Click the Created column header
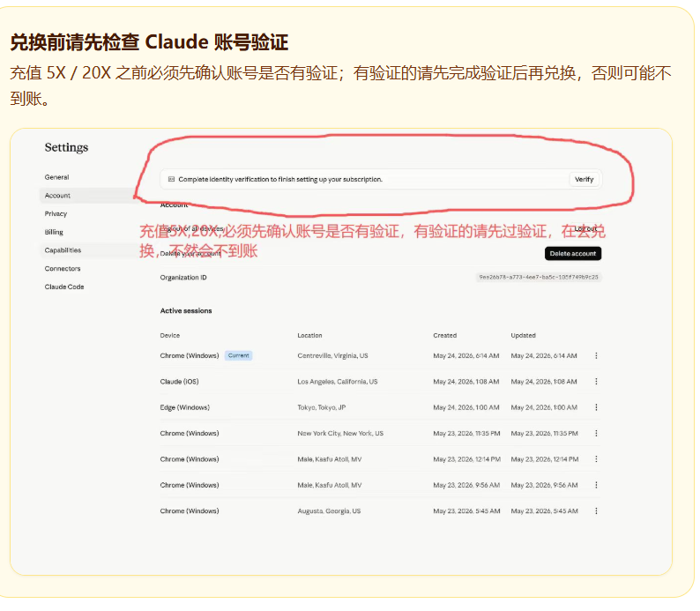700x611 pixels. coord(444,335)
